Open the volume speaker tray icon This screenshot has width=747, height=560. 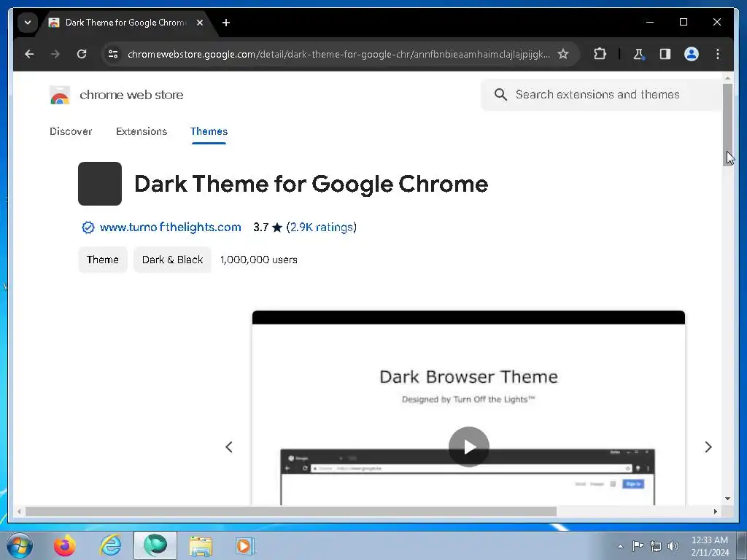(673, 545)
